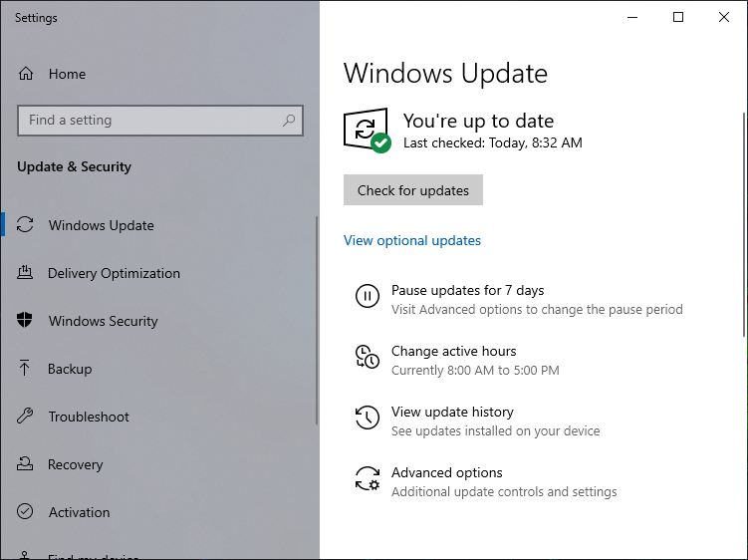748x560 pixels.
Task: Click Check for updates button
Action: point(413,190)
